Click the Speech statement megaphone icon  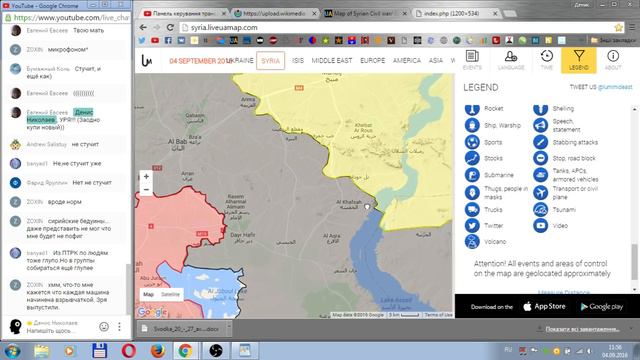coord(540,125)
